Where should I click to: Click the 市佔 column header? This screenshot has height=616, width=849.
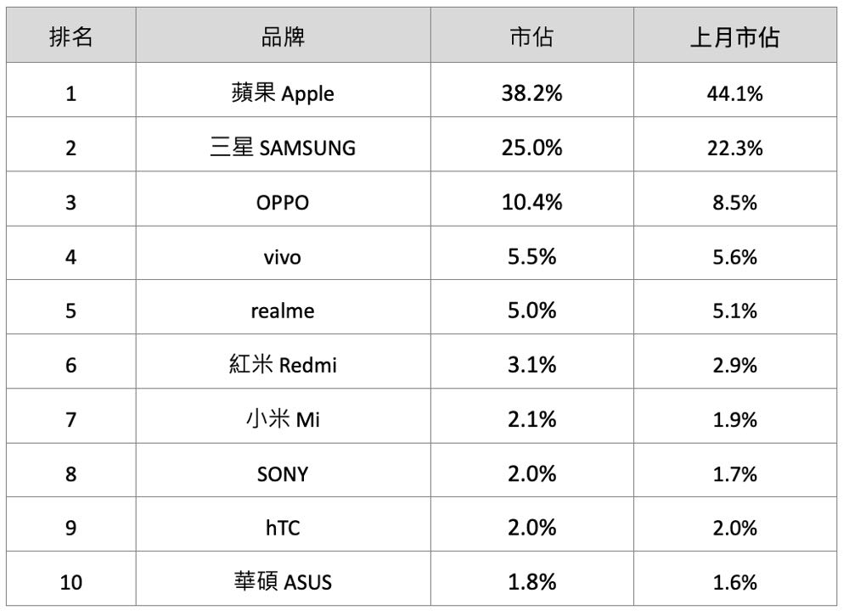click(531, 37)
